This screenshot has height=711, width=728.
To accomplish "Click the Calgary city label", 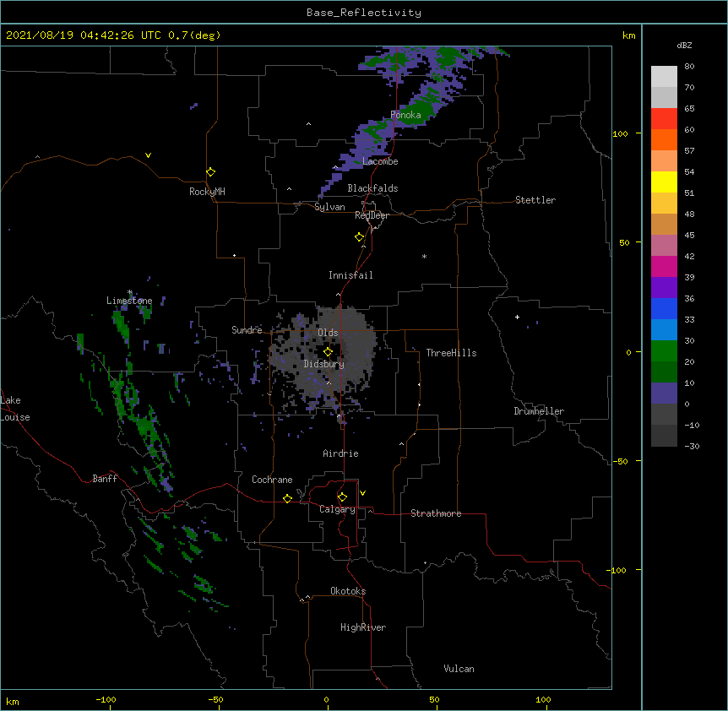I will pos(337,509).
